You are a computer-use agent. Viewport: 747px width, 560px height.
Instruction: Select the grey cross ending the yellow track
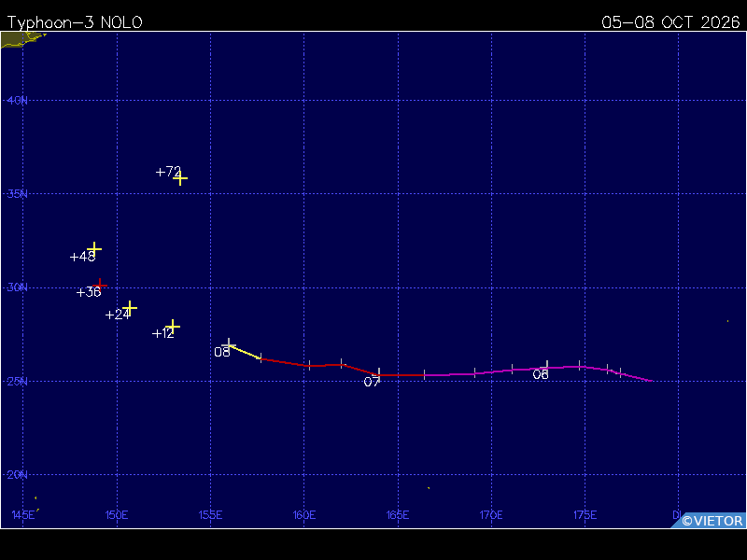229,344
